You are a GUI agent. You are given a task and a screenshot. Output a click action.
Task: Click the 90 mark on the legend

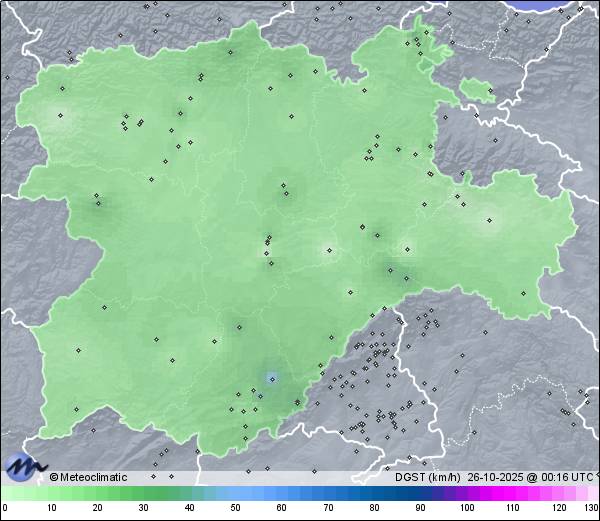420,508
